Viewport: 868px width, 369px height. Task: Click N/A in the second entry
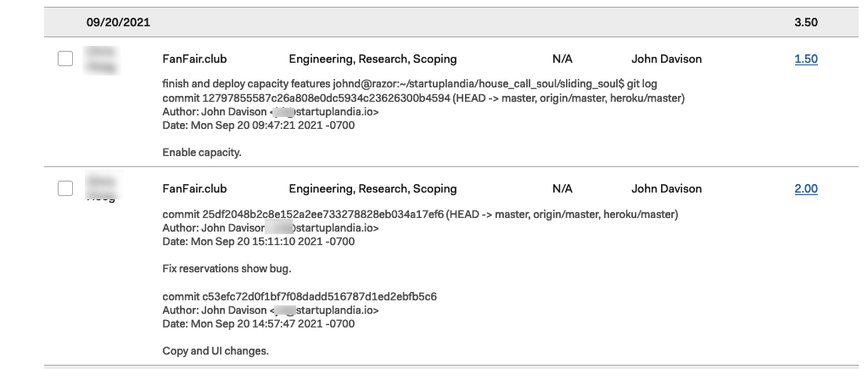coord(562,188)
